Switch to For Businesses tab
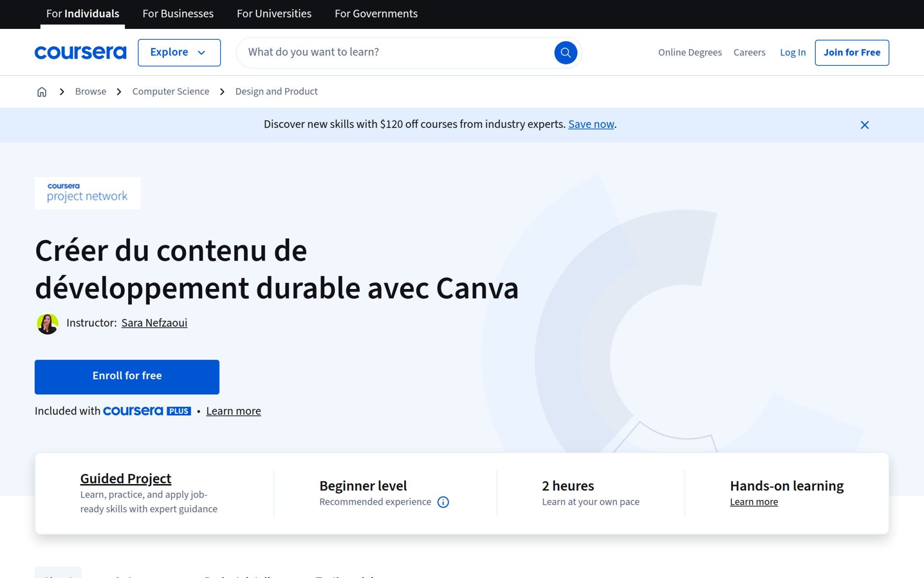 (178, 14)
